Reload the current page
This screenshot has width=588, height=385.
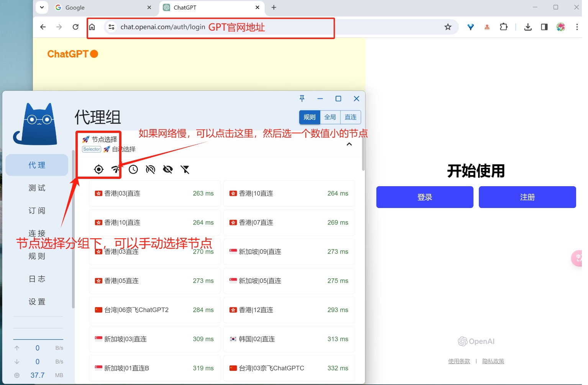point(75,27)
